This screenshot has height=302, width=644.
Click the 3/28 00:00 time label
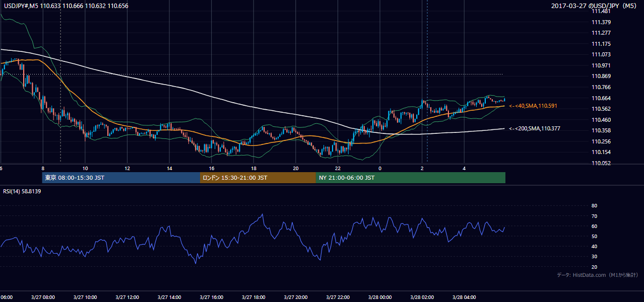coord(380,297)
